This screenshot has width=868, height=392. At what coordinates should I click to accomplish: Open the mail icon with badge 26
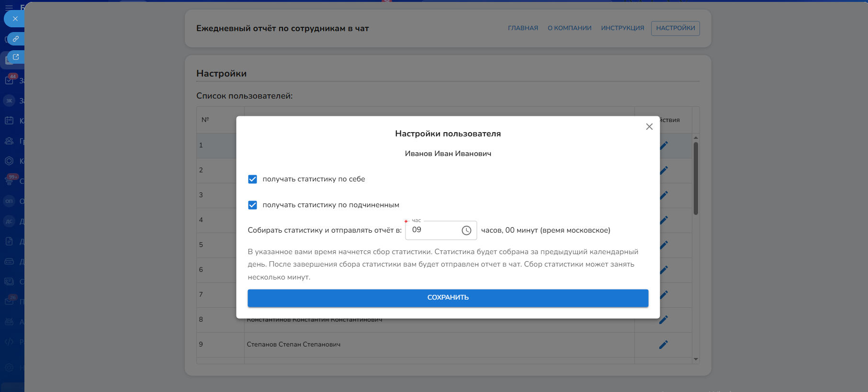click(10, 301)
